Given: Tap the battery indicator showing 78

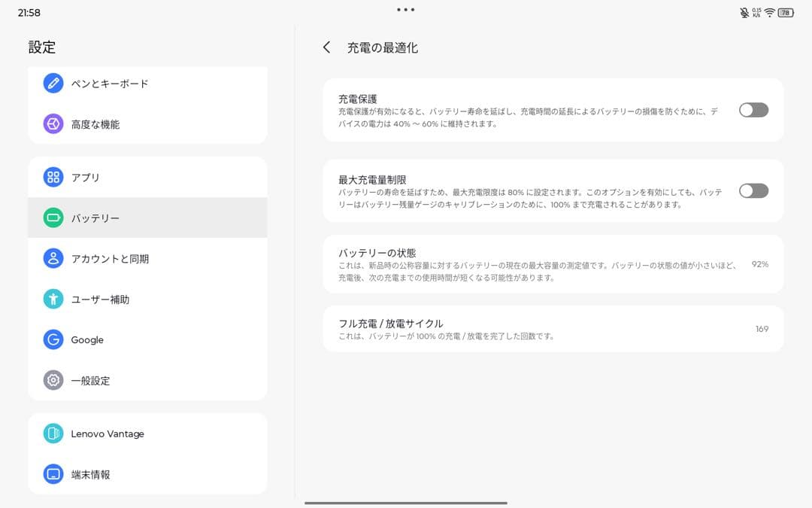Looking at the screenshot, I should pos(787,12).
